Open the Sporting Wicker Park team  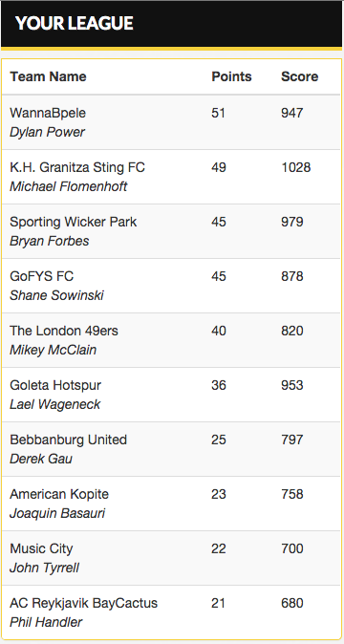click(74, 222)
